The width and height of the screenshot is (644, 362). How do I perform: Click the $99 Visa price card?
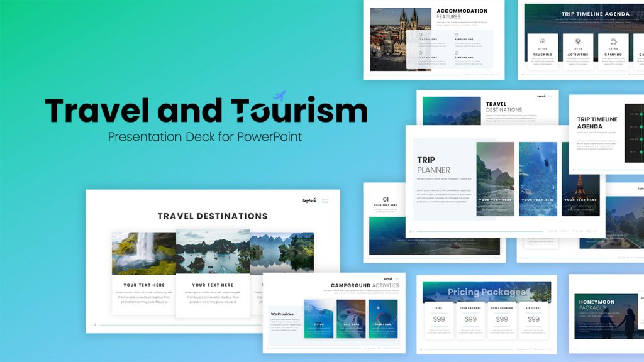[439, 321]
